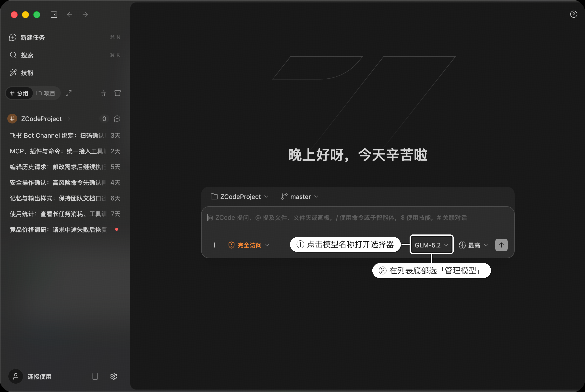Go forward with the right arrow

coord(85,15)
